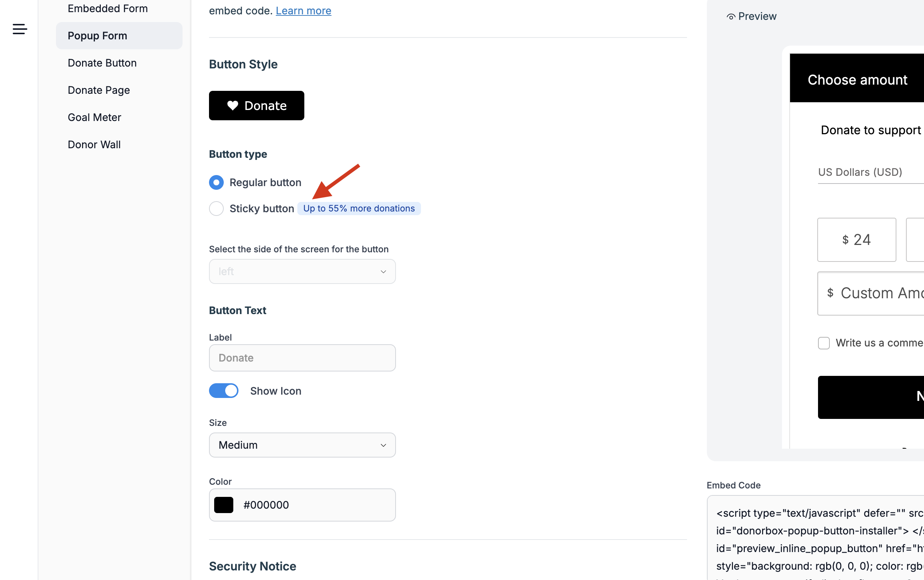Viewport: 924px width, 580px height.
Task: Choose the $24 donation amount
Action: [856, 240]
